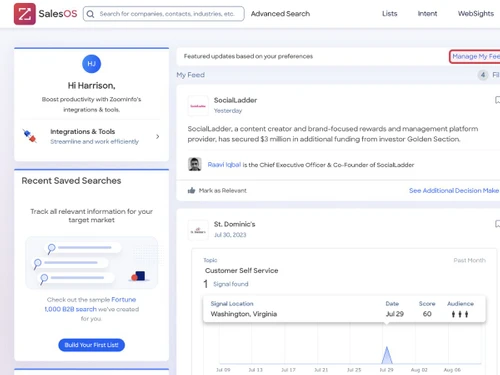Click the Audience people icons

point(460,314)
